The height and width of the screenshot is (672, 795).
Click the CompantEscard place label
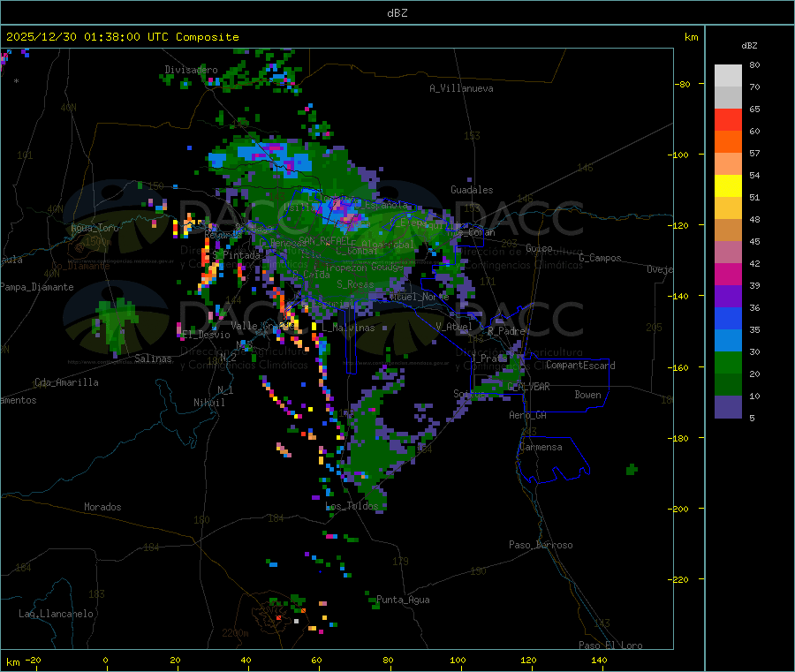[580, 366]
